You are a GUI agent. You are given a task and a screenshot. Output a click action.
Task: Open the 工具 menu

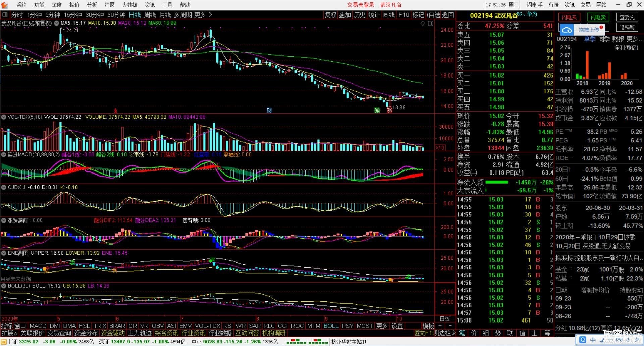coord(167,5)
